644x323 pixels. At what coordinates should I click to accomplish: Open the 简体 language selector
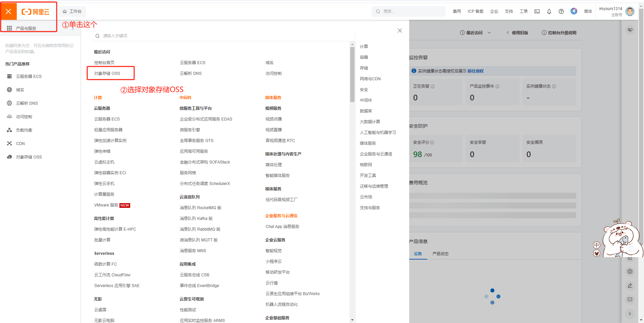[x=588, y=11]
